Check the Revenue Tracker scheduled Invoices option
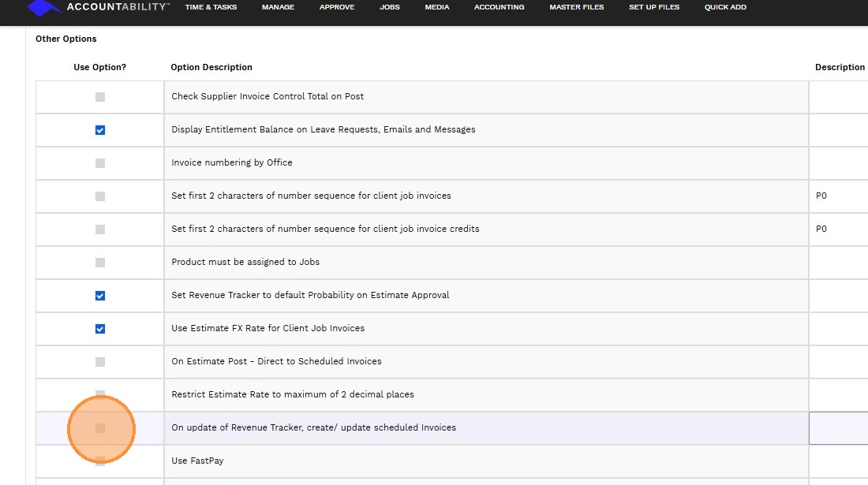Viewport: 868px width, 485px height. [100, 428]
